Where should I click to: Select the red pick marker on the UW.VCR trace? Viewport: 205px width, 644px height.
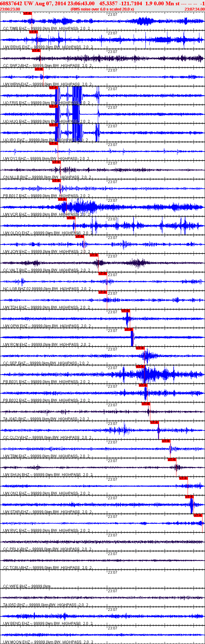(62, 199)
